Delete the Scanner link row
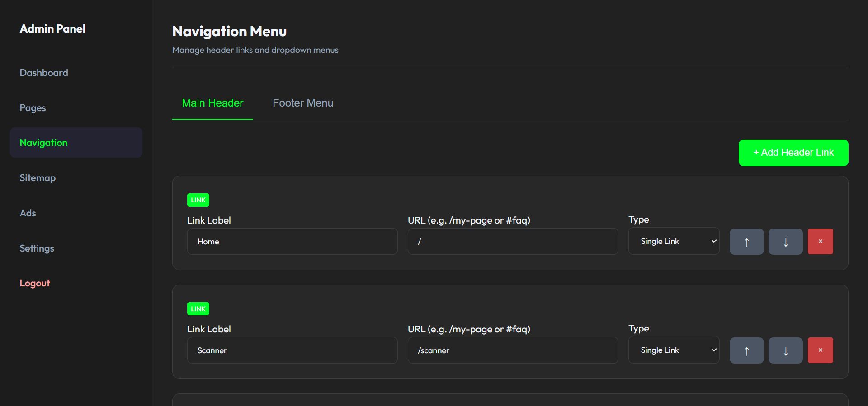 820,350
